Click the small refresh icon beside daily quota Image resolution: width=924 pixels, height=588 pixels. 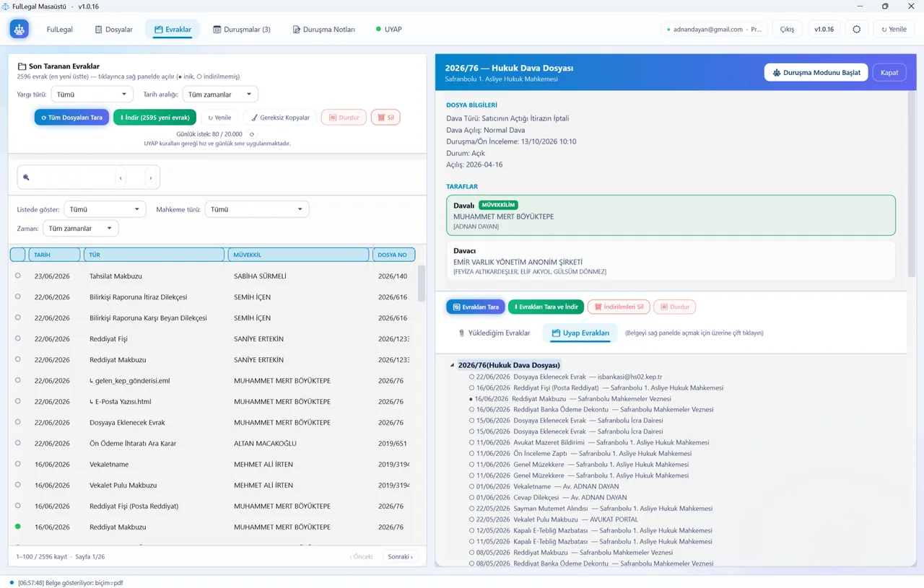tap(252, 134)
